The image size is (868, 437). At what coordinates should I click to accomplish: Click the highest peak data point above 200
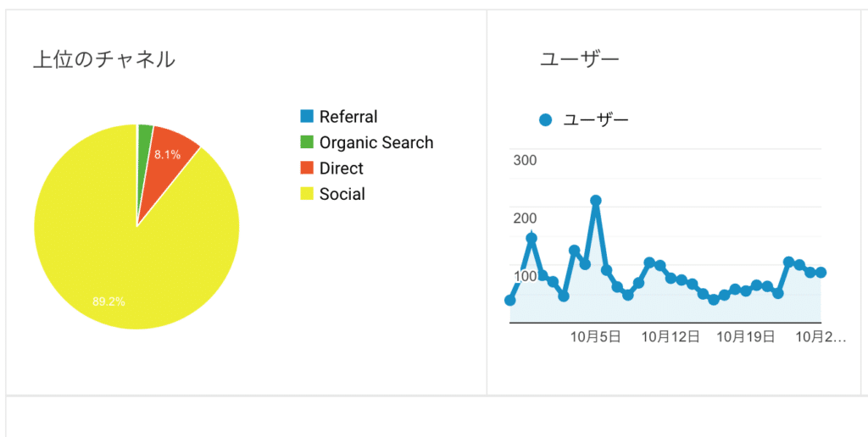tap(596, 200)
